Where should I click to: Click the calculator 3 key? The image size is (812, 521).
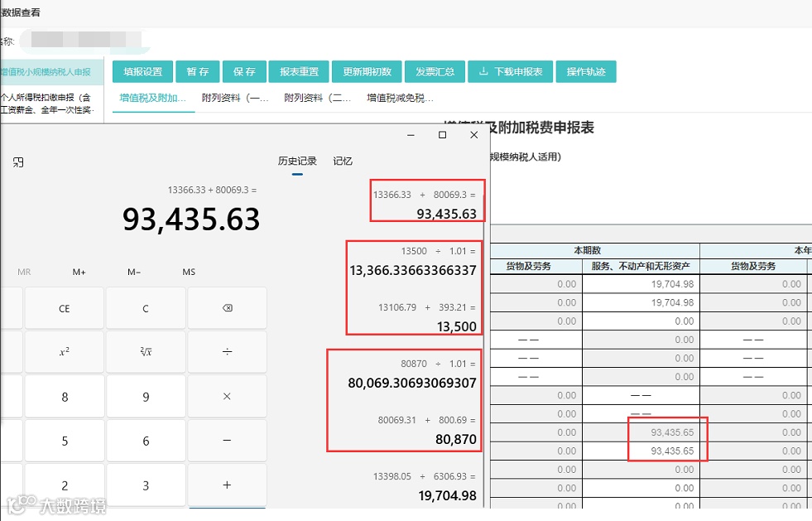pos(146,485)
